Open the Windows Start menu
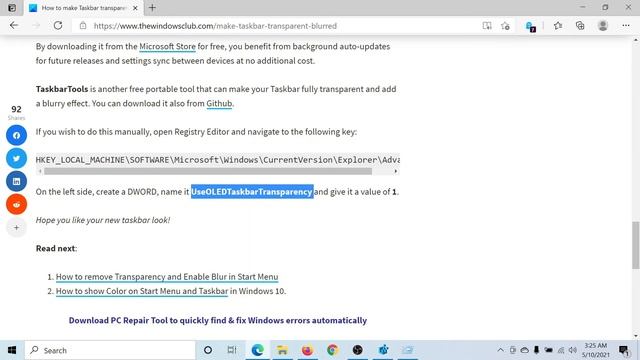The height and width of the screenshot is (360, 640). click(12, 350)
